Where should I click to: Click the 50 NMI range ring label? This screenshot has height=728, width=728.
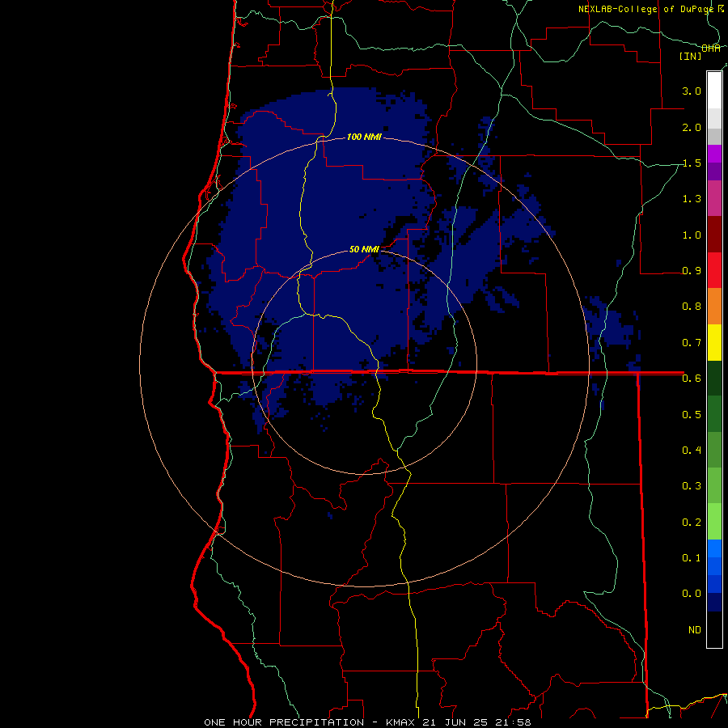click(364, 249)
